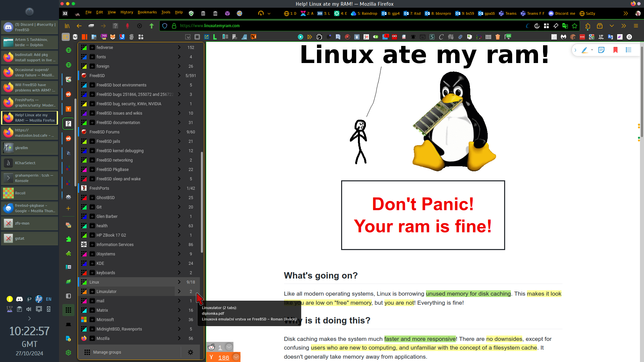Screen dimensions: 644x362
Task: Select the stick-figure tab in vertical sidebar
Action: (x=68, y=124)
